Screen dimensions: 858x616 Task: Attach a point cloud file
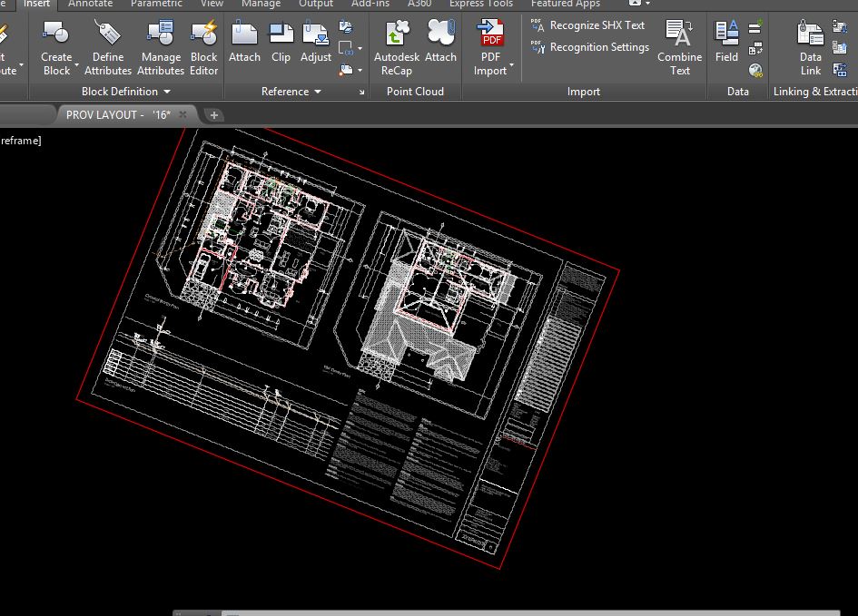click(x=441, y=34)
